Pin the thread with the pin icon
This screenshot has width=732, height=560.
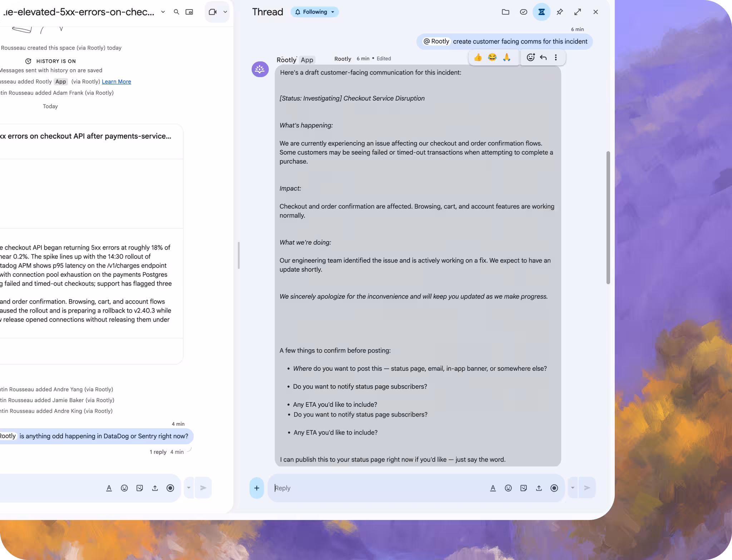pos(560,12)
